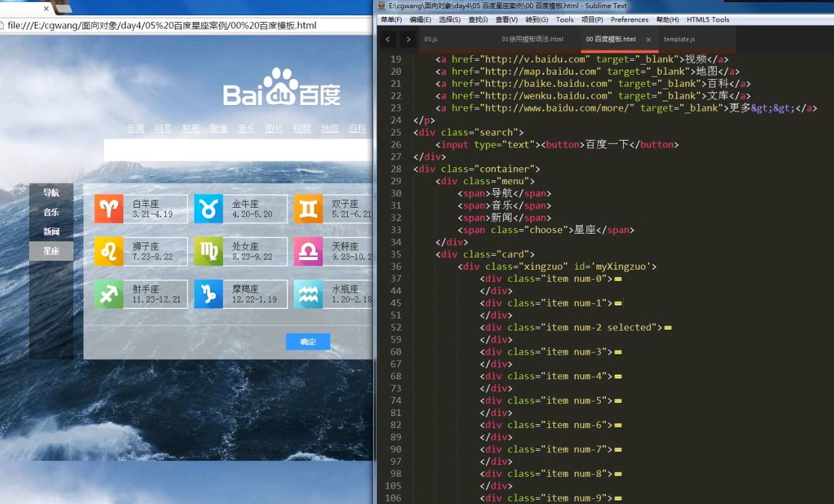Click the 确定 button on the zodiac card
Screen dimensions: 834x504
pos(308,342)
